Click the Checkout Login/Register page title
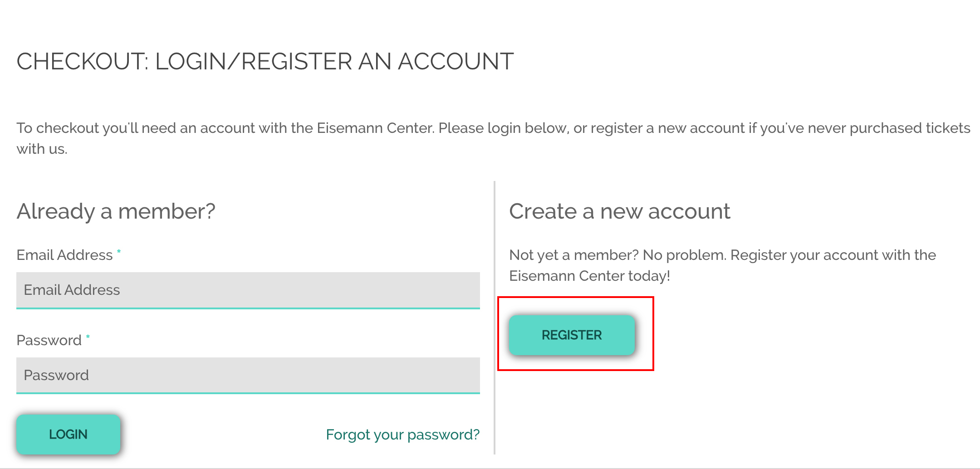The height and width of the screenshot is (469, 980). pos(265,61)
